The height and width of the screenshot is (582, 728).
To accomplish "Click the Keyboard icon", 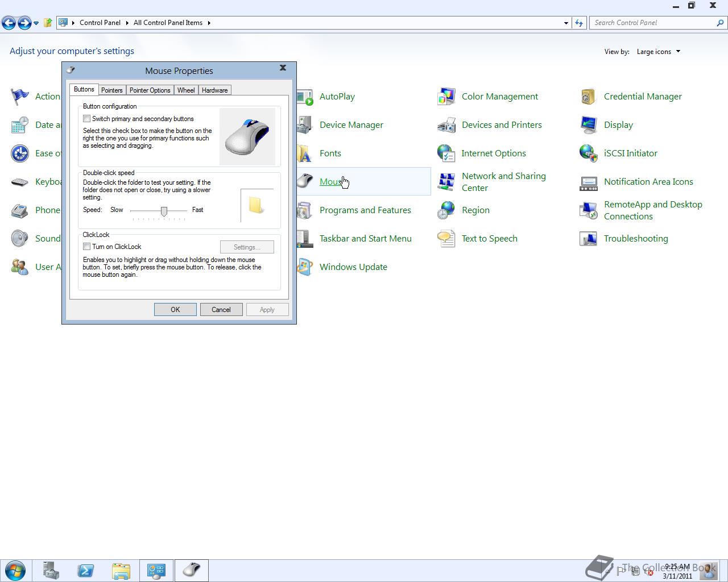I will point(20,182).
